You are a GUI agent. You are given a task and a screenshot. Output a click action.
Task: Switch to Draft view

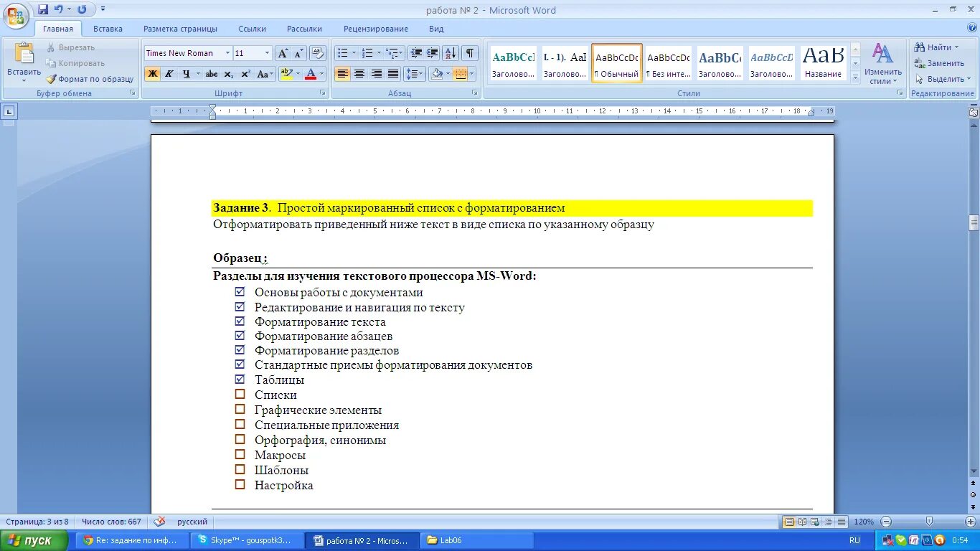(842, 522)
